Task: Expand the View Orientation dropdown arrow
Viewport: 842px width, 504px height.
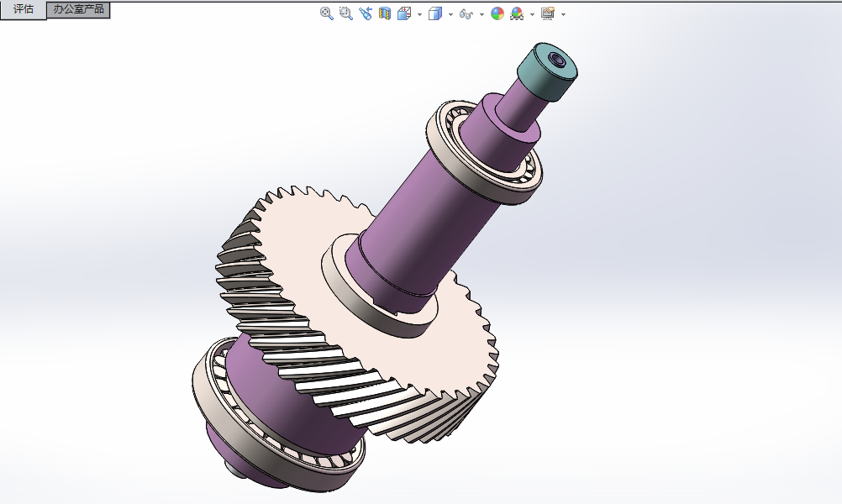Action: pos(419,14)
